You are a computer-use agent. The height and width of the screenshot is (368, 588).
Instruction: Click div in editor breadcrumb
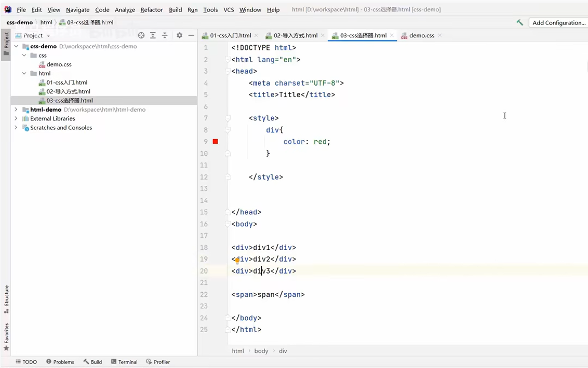click(283, 351)
